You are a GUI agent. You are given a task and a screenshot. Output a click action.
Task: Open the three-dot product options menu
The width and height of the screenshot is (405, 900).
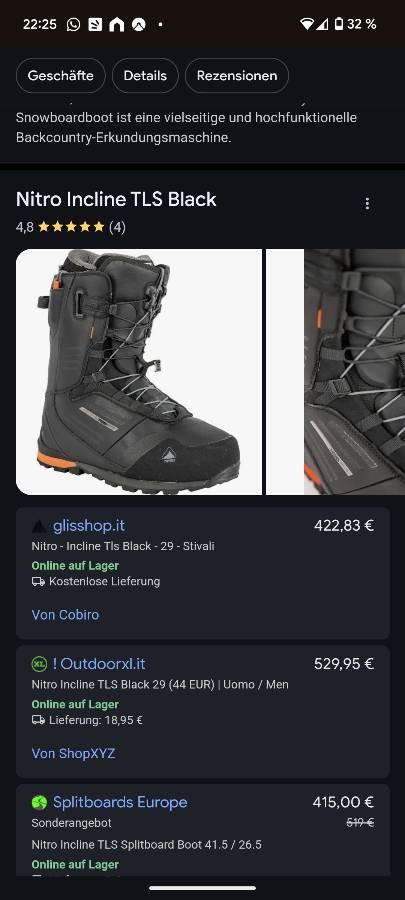click(x=367, y=204)
